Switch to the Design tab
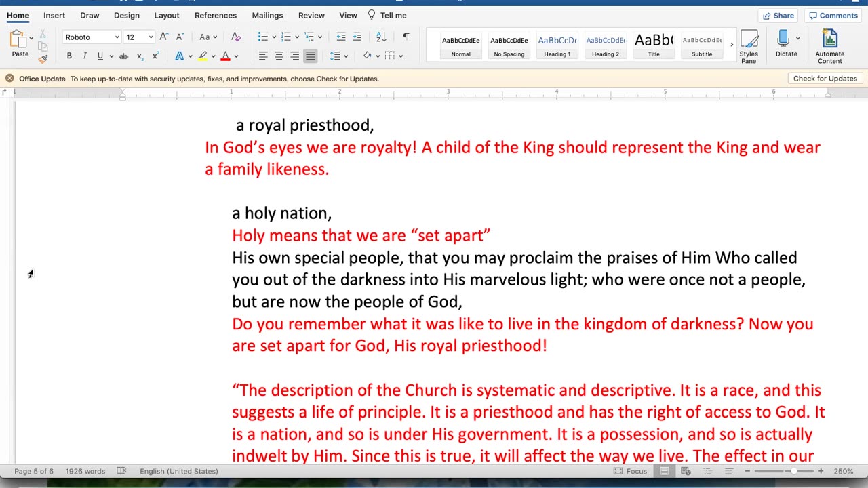 [126, 15]
